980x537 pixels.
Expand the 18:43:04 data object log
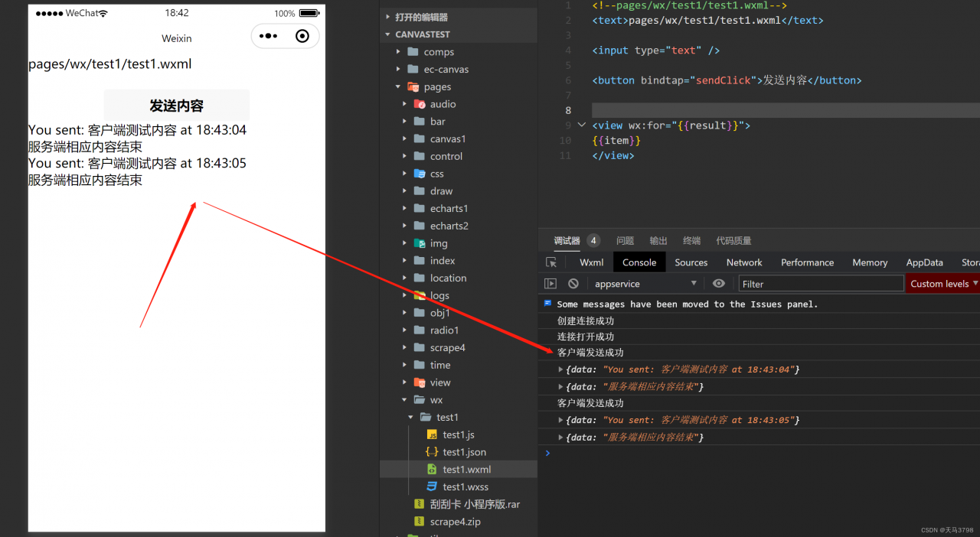click(561, 369)
